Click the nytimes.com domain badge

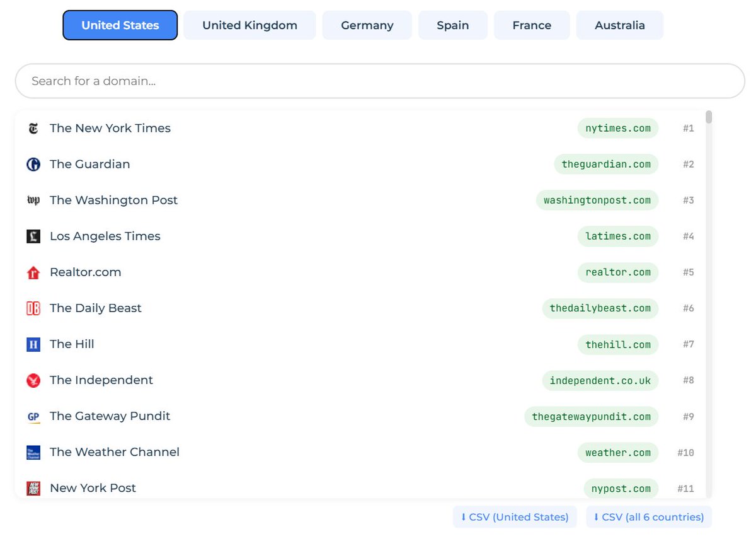pyautogui.click(x=618, y=129)
